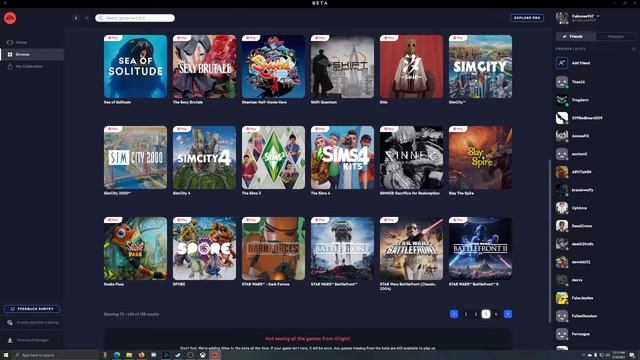
Task: Open the SPORE game tile
Action: pyautogui.click(x=204, y=249)
